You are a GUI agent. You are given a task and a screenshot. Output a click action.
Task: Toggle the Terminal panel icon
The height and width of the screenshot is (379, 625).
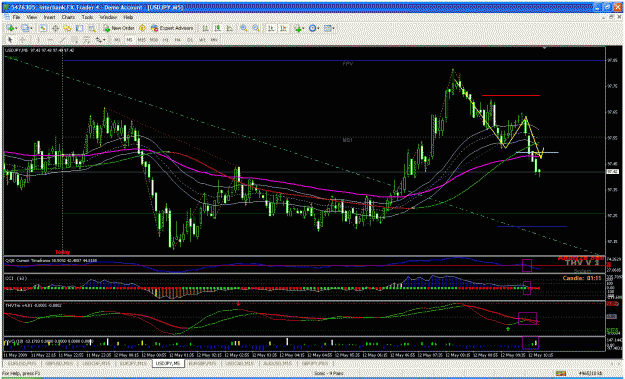tap(79, 28)
